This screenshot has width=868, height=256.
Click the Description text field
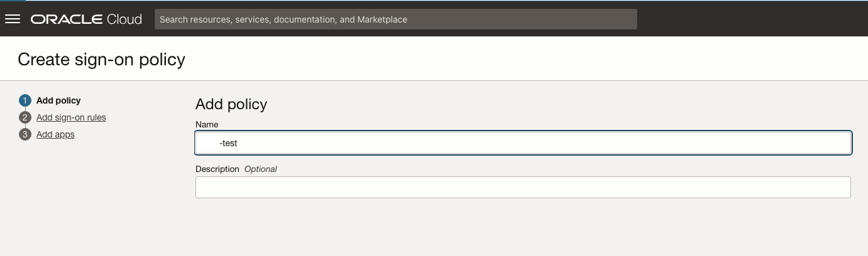click(x=523, y=187)
